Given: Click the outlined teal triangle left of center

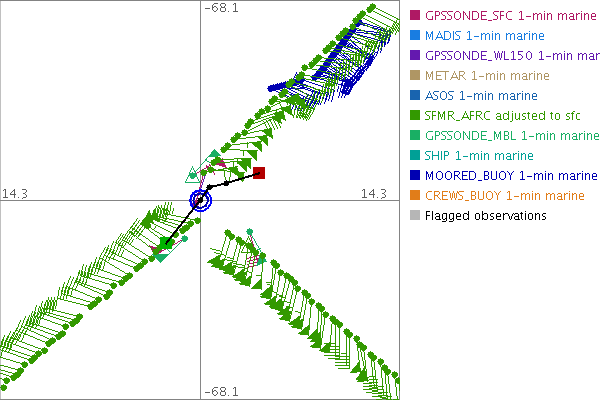Looking at the screenshot, I should click(x=193, y=175).
